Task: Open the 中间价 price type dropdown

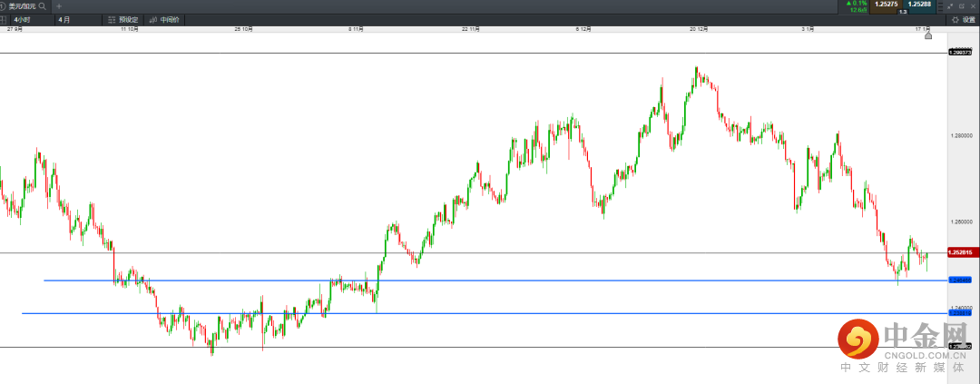Action: point(170,19)
